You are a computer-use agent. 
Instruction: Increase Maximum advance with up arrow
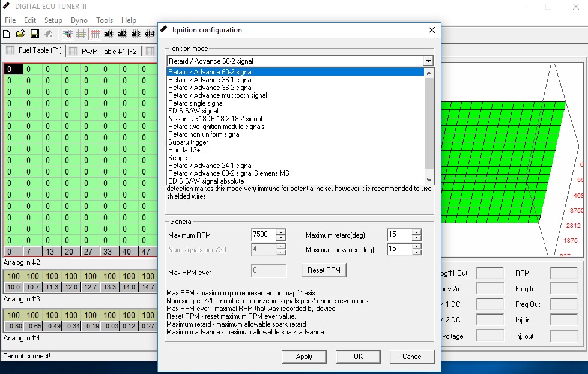417,246
